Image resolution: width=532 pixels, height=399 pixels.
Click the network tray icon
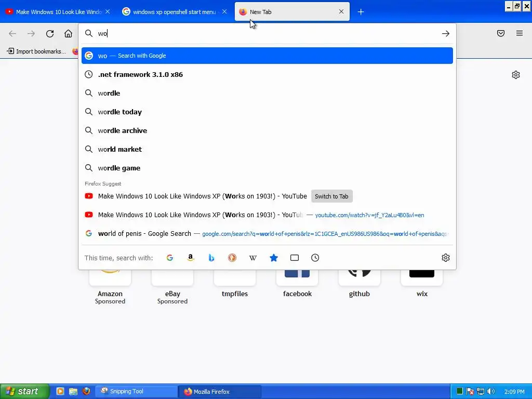tap(481, 392)
